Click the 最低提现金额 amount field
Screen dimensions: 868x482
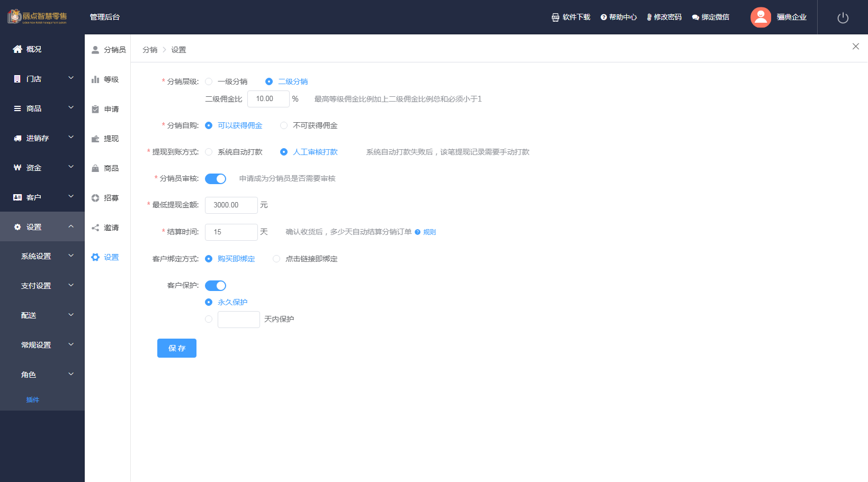point(231,205)
